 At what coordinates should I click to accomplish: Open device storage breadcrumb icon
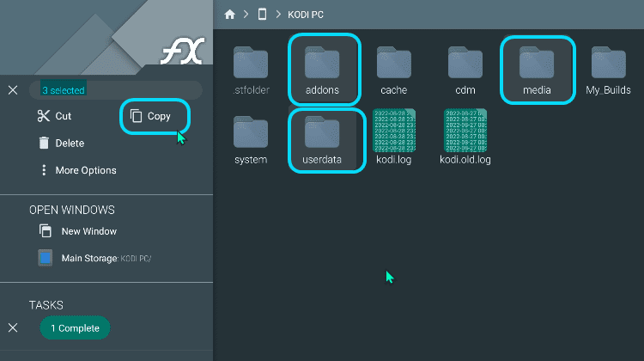262,15
